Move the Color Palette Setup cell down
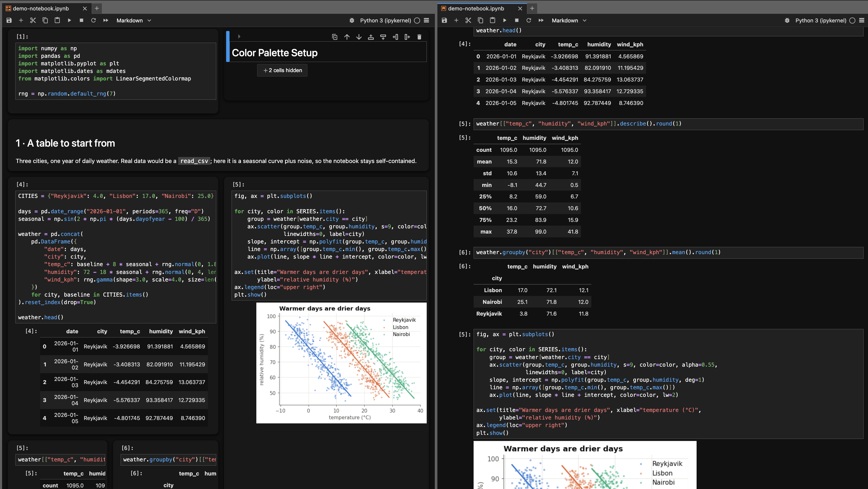Screen dimensions: 868x489 [x=359, y=37]
